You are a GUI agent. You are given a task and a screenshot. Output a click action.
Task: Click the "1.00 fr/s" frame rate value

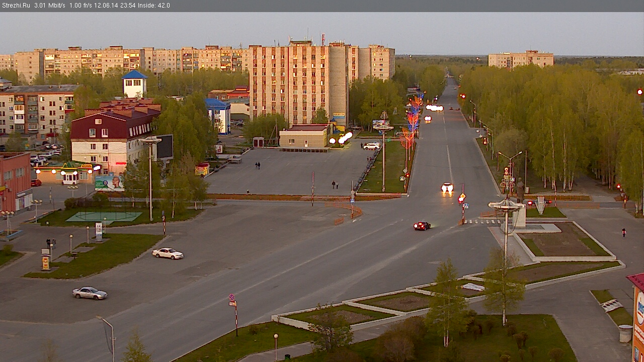click(80, 6)
